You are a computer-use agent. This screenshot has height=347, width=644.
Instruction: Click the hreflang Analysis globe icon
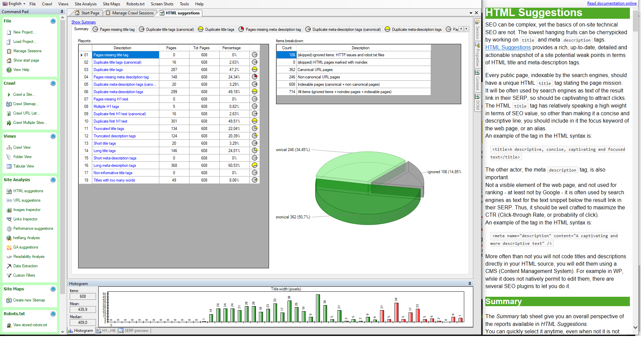click(9, 238)
